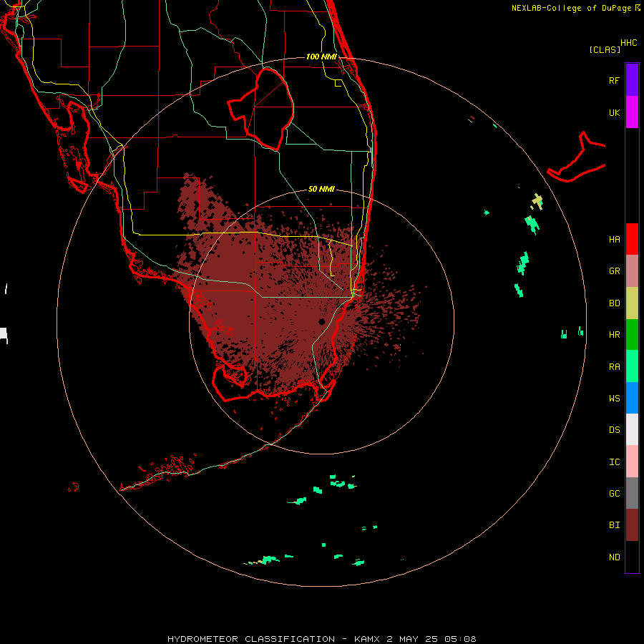Image resolution: width=644 pixels, height=644 pixels.
Task: Click the "HHC" product label
Action: [629, 42]
